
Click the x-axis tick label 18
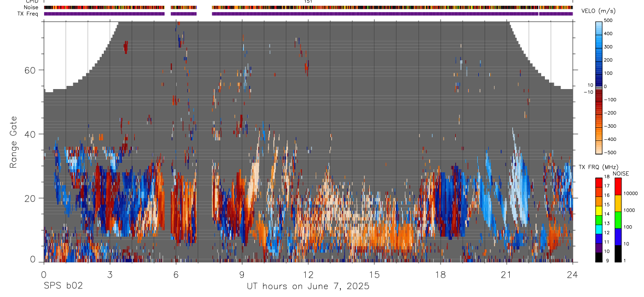tap(440, 274)
